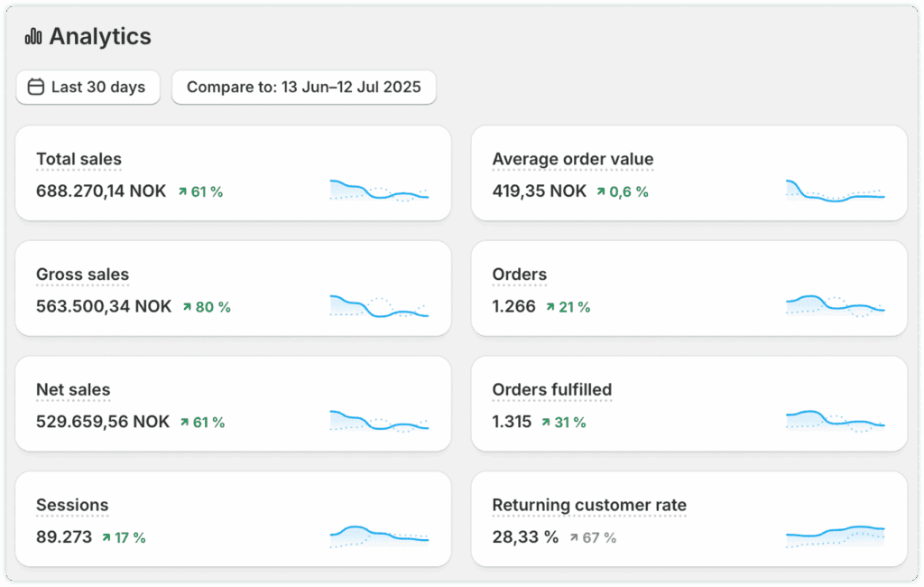Open the Last 30 days date picker
924x587 pixels.
pos(88,88)
